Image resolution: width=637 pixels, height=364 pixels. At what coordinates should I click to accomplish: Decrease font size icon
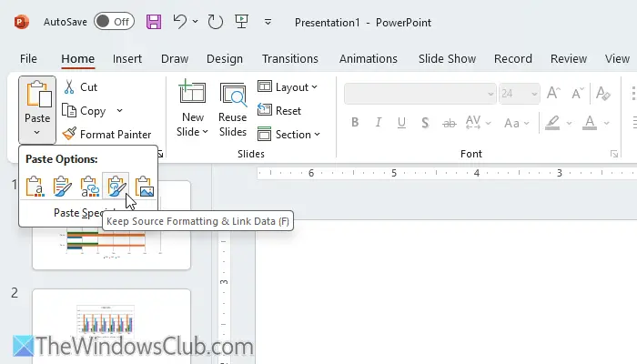click(577, 94)
